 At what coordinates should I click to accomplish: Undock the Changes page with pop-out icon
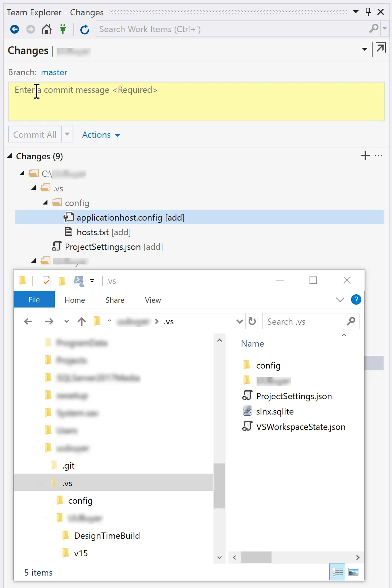click(381, 48)
